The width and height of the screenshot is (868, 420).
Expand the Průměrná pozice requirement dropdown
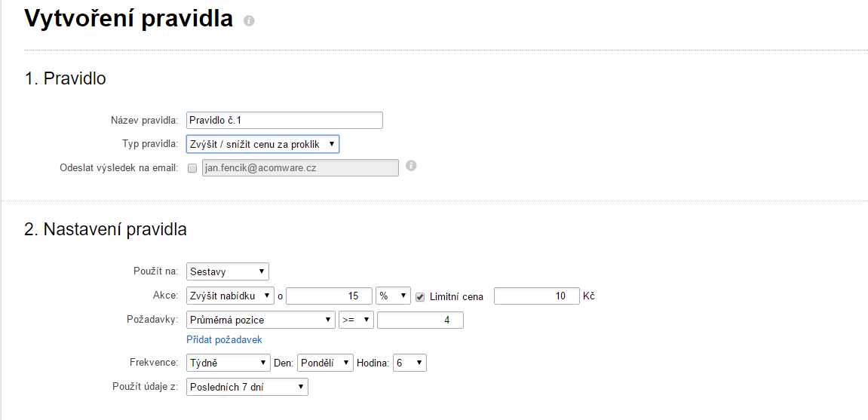click(261, 320)
